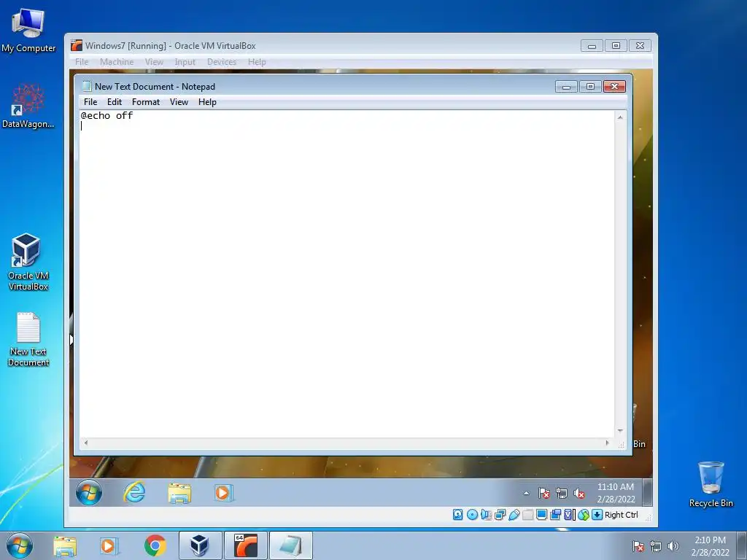This screenshot has width=747, height=560.
Task: Click the VirtualBox display settings indicator
Action: (541, 515)
